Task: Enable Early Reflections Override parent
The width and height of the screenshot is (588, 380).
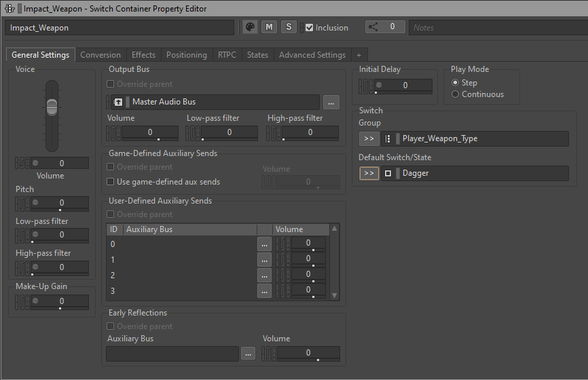Action: (110, 326)
